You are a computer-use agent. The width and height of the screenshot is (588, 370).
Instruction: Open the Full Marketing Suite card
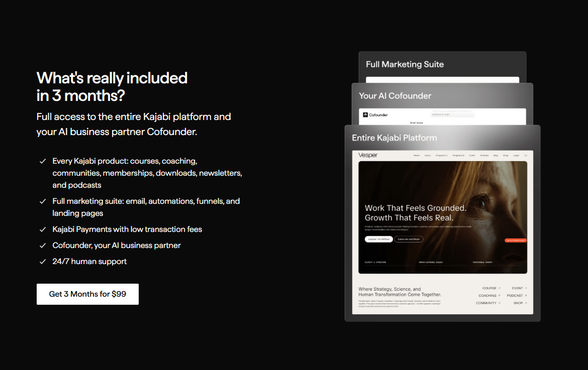[x=442, y=67]
